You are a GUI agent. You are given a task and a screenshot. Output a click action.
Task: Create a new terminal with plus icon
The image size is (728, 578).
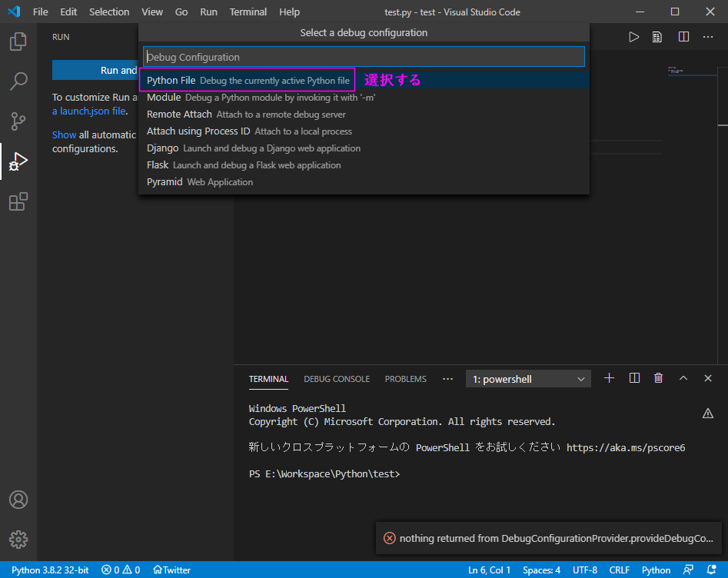pyautogui.click(x=609, y=378)
